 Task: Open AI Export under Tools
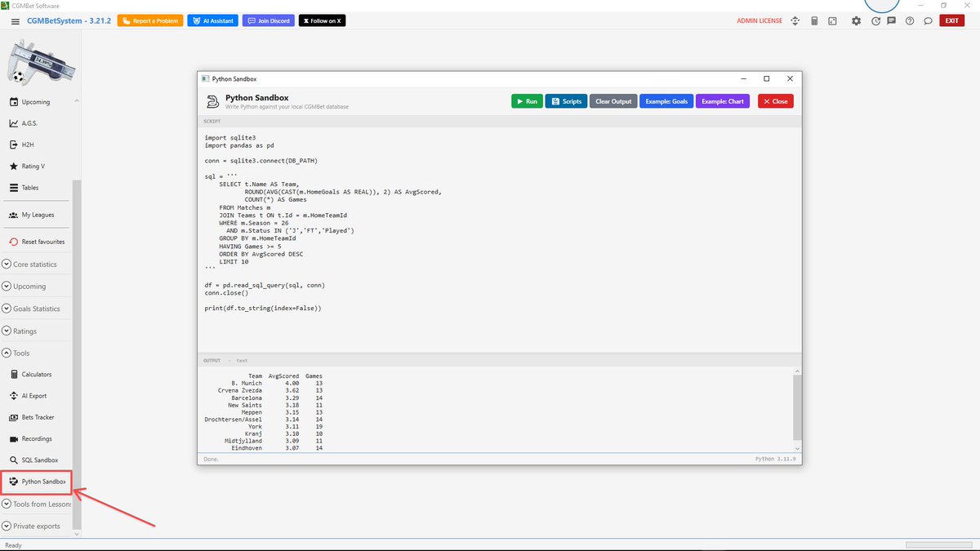click(x=36, y=396)
